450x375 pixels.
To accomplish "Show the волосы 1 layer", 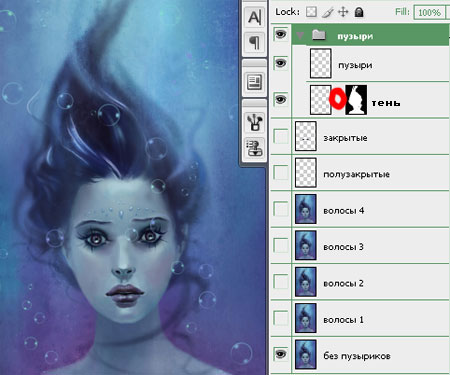I will [x=281, y=318].
